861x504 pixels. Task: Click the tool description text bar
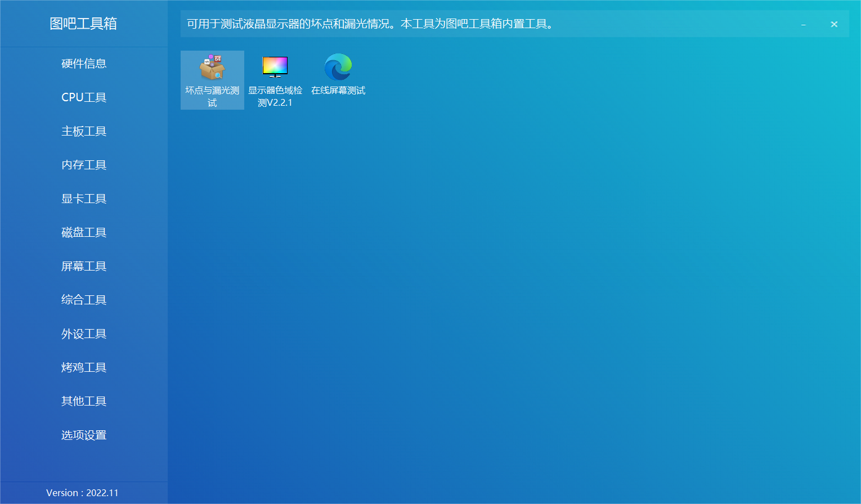(x=370, y=24)
